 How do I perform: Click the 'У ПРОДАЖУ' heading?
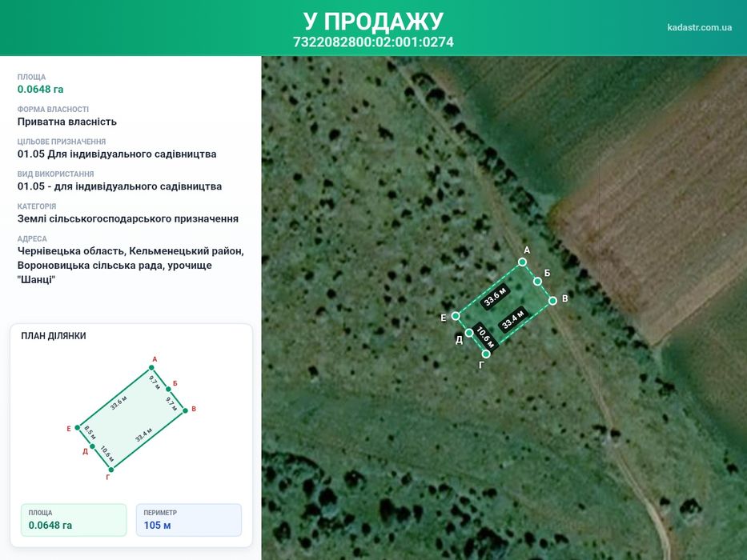point(373,21)
